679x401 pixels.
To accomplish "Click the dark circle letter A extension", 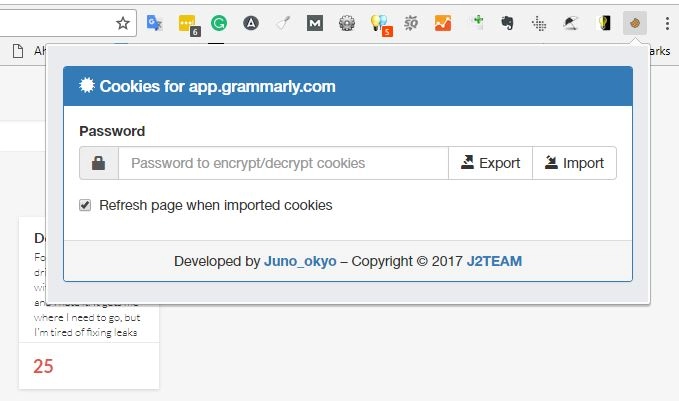I will coord(251,23).
